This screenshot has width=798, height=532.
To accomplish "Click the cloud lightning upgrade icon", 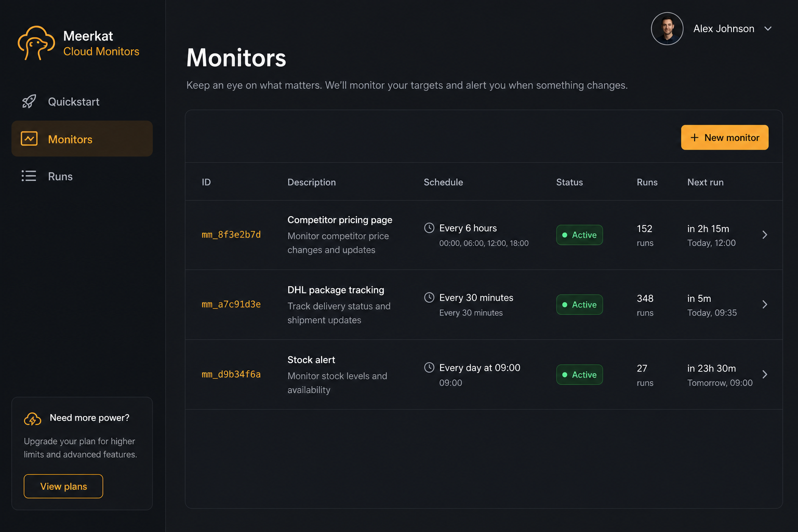I will coord(33,419).
